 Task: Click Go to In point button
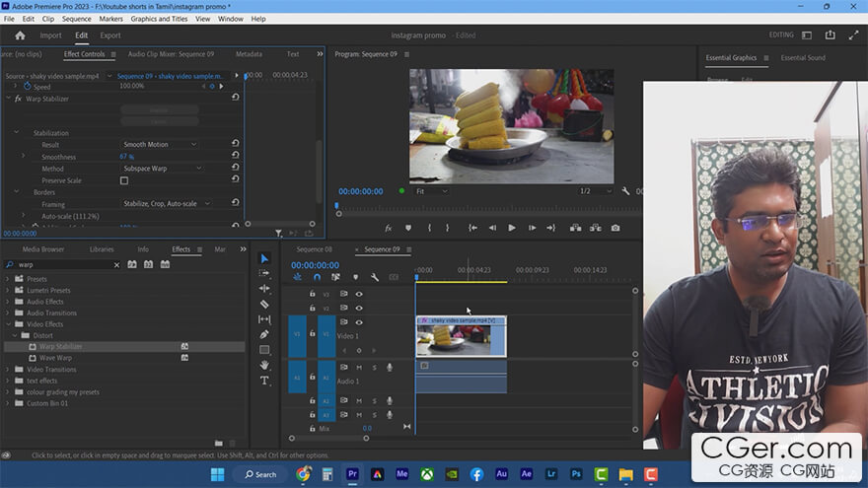tap(472, 228)
